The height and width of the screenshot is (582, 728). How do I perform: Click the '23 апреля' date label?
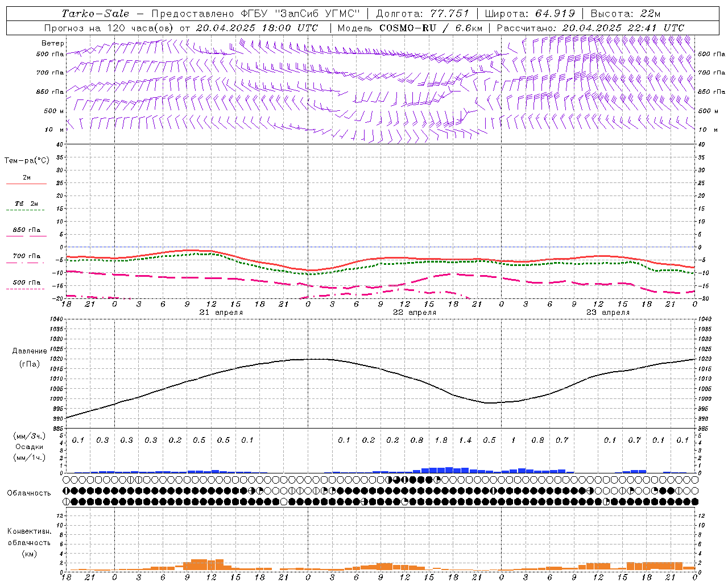click(x=608, y=313)
